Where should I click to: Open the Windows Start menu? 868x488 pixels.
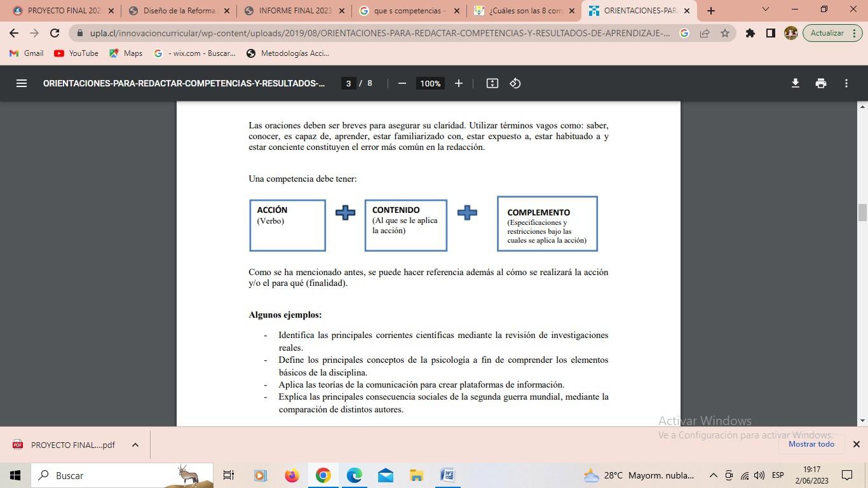[x=15, y=475]
